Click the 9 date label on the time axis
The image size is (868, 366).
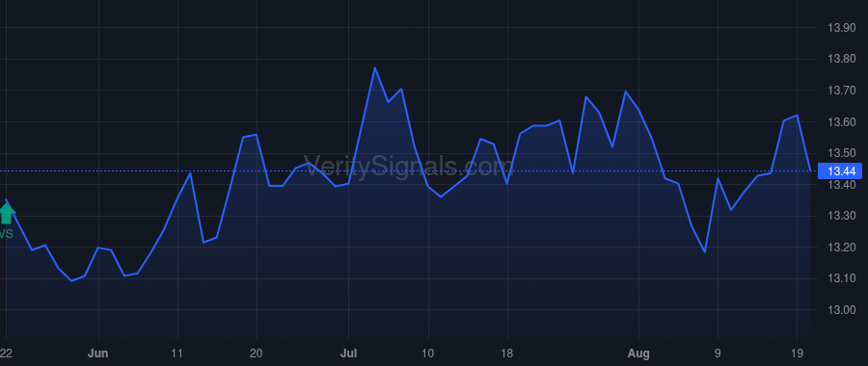[718, 353]
